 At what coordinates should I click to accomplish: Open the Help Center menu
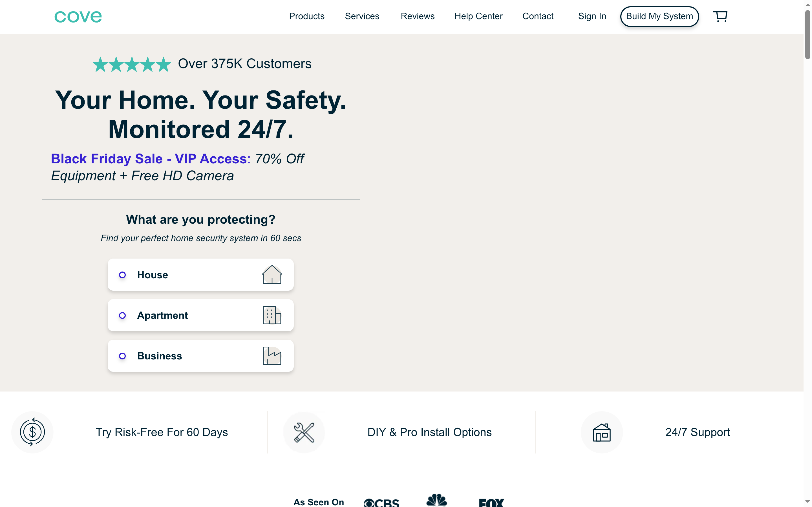pyautogui.click(x=479, y=16)
